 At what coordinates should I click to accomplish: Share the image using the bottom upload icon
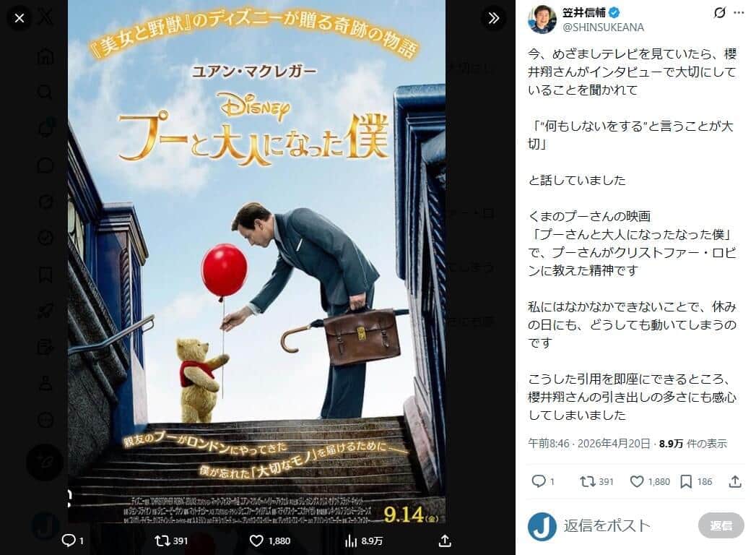[x=445, y=541]
